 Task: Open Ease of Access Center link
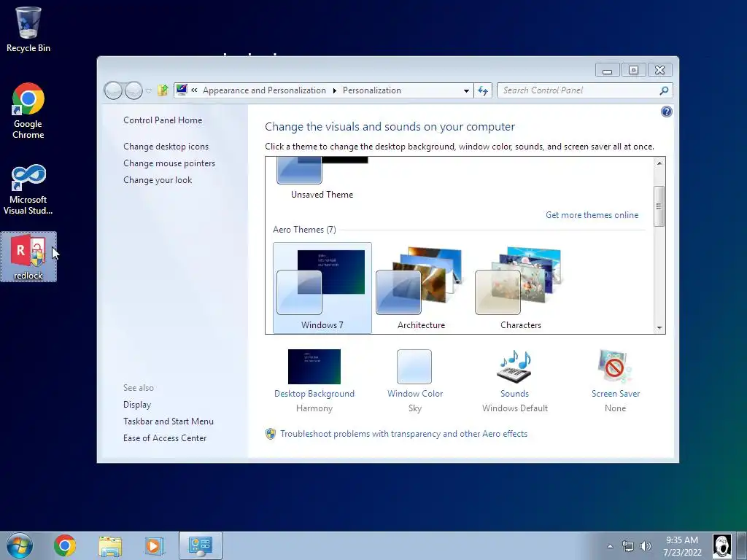click(x=165, y=437)
